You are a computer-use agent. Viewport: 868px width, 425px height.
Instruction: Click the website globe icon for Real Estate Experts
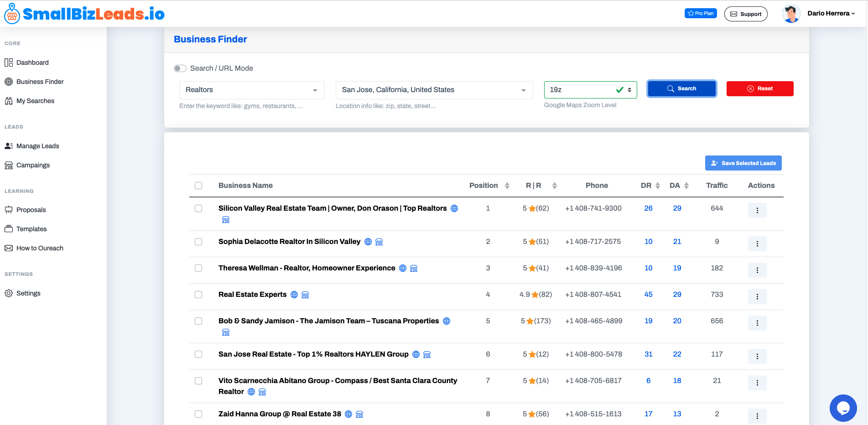[x=294, y=295]
